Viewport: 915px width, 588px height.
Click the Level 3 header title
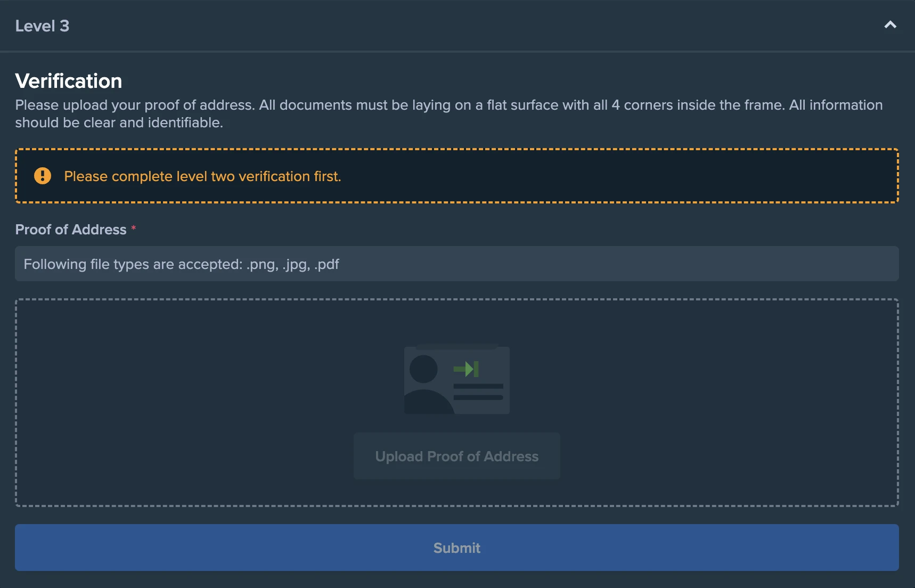42,26
